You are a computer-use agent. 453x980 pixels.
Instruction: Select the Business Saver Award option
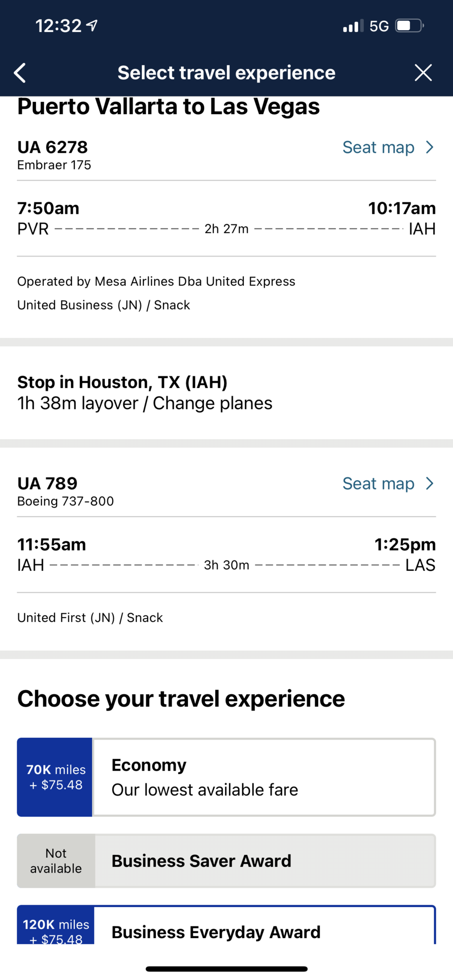coord(265,861)
